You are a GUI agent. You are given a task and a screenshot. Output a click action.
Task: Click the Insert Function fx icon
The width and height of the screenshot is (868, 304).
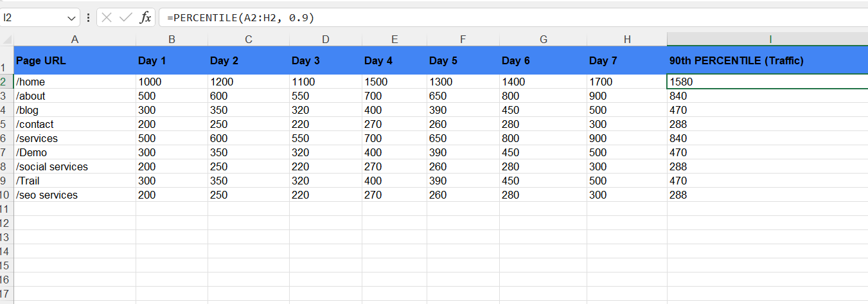pos(145,18)
